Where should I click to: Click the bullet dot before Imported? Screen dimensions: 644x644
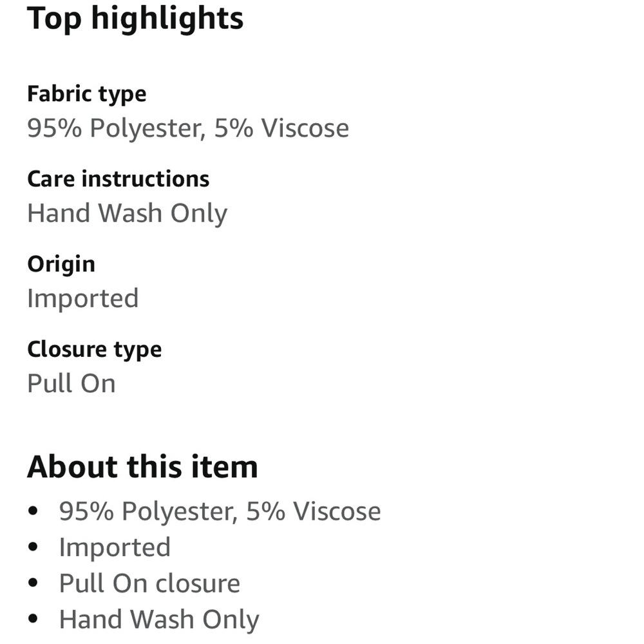pyautogui.click(x=33, y=547)
